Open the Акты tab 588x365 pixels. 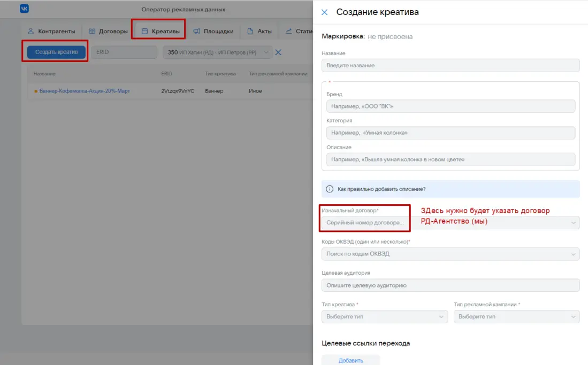[x=259, y=31]
